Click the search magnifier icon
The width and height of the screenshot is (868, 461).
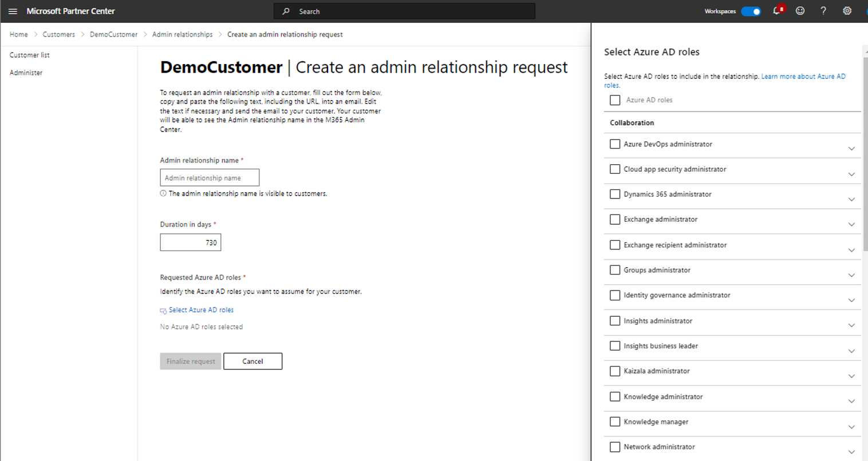(x=286, y=11)
